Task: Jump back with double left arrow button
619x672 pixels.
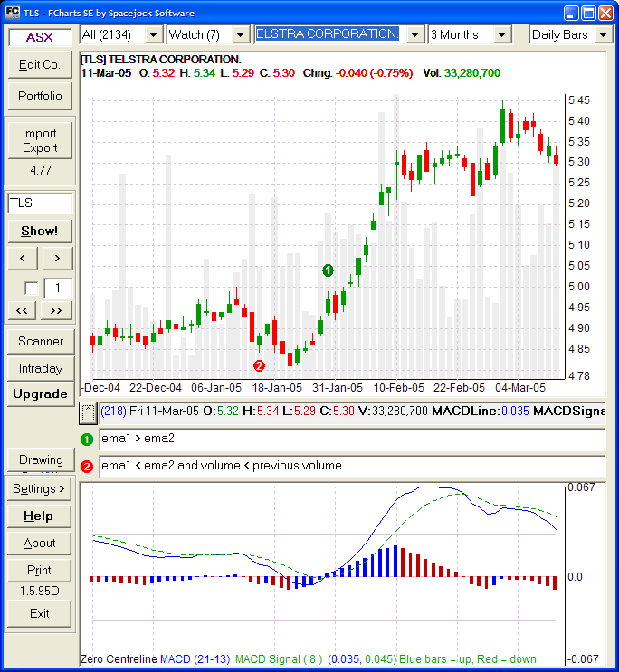Action: (x=23, y=310)
